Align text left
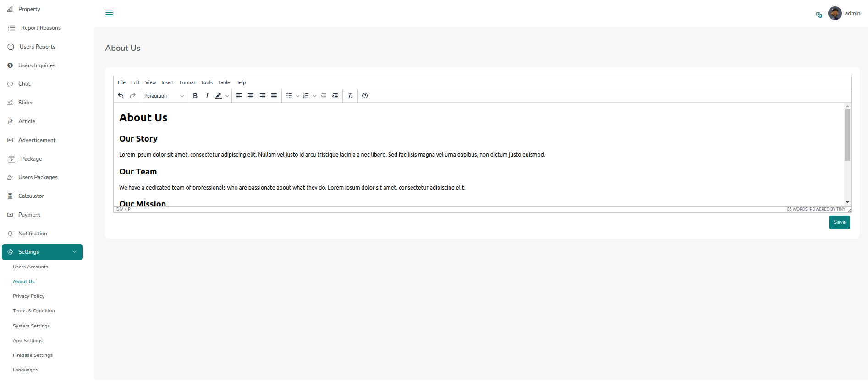The width and height of the screenshot is (868, 381). pyautogui.click(x=239, y=96)
